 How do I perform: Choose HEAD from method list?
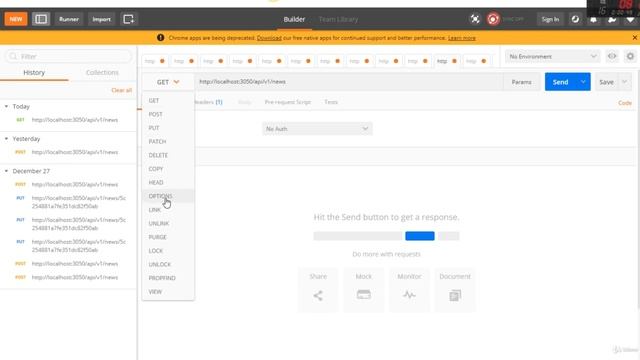coord(168,182)
